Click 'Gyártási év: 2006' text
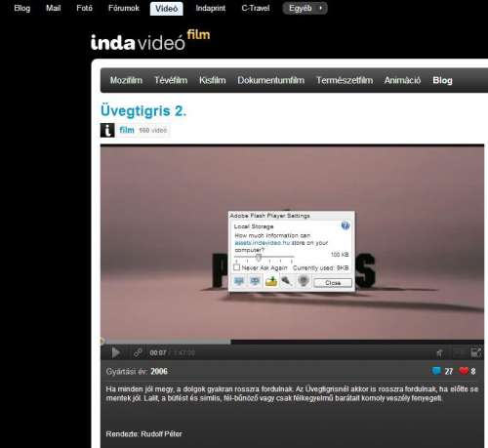Screen dimensions: 488x448 (137, 372)
